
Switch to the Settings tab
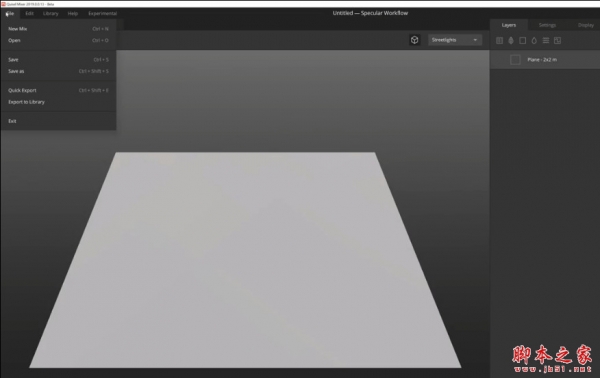pyautogui.click(x=547, y=25)
